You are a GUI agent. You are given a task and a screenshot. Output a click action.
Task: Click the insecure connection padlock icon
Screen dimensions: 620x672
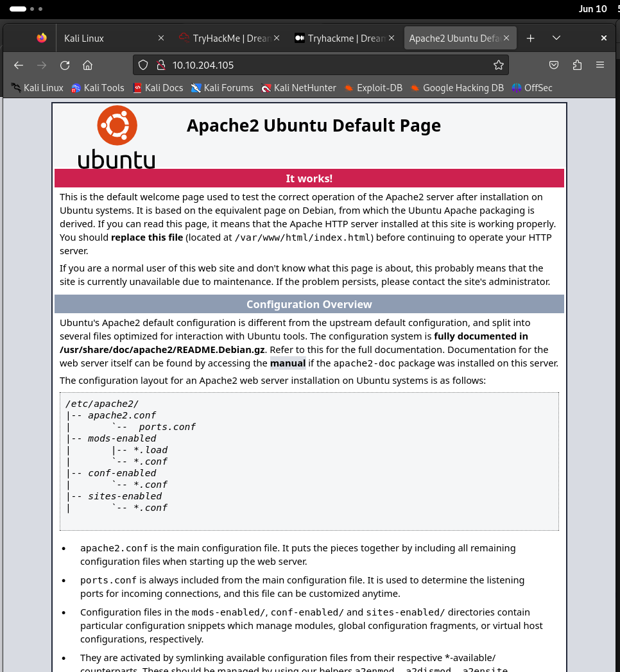(161, 65)
